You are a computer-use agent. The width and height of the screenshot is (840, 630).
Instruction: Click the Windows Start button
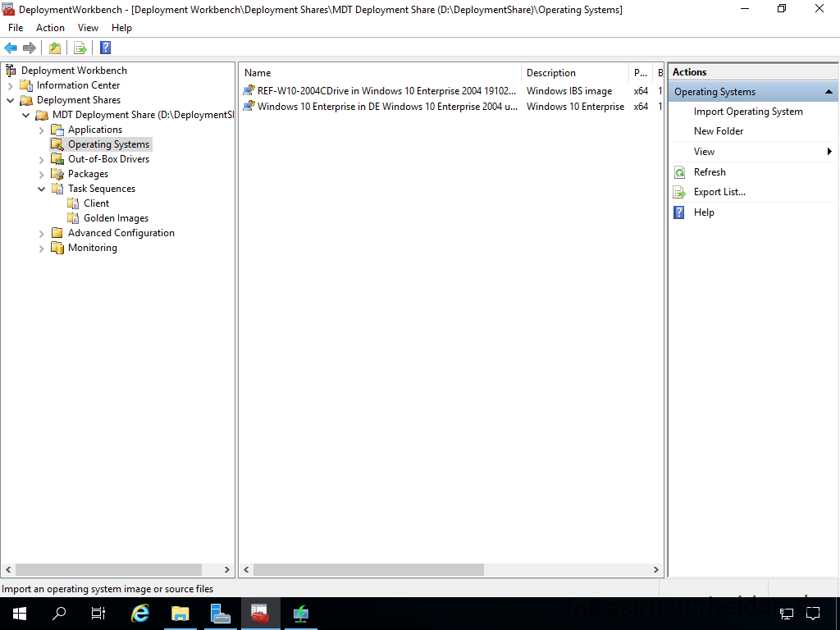20,614
